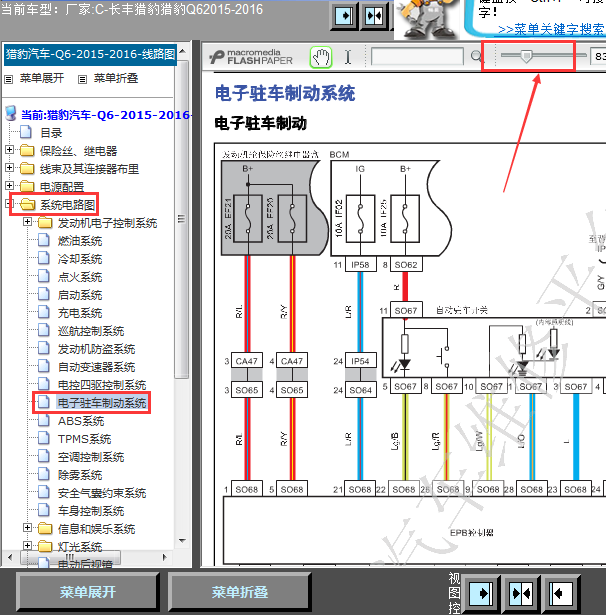Click the computer icon beside 当前:猎豹汽车
Screen dimensions: 606x615
11,113
